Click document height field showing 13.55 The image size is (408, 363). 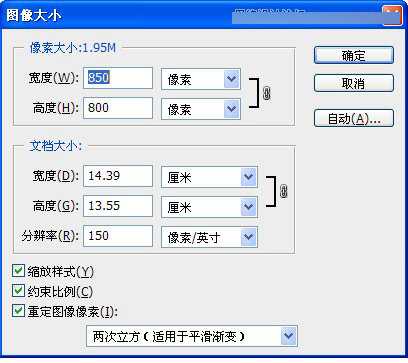(x=118, y=206)
